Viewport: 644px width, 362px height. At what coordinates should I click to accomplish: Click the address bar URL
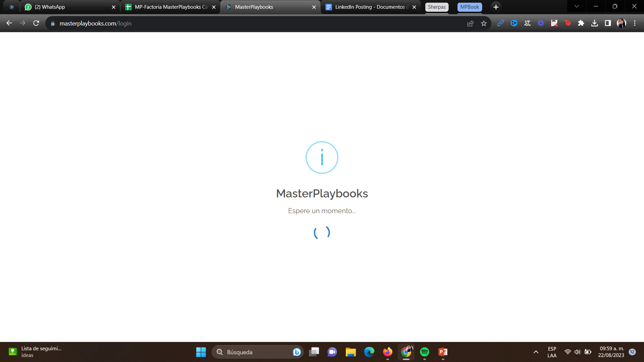coord(96,23)
